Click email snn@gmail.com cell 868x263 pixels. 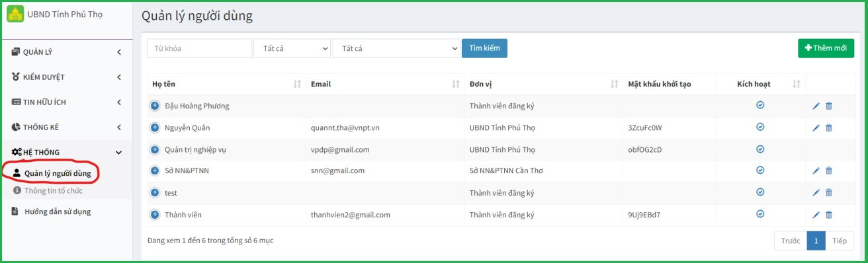click(337, 170)
